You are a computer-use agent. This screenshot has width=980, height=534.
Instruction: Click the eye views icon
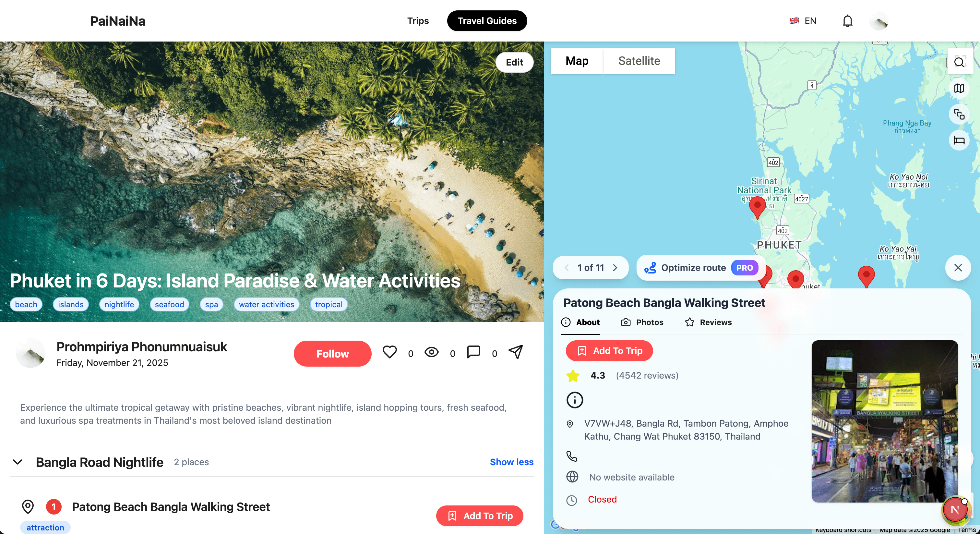pyautogui.click(x=431, y=352)
